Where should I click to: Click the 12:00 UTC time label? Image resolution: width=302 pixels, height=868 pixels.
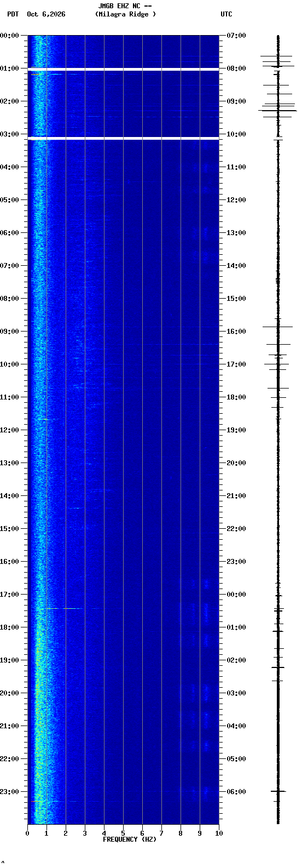coord(236,200)
